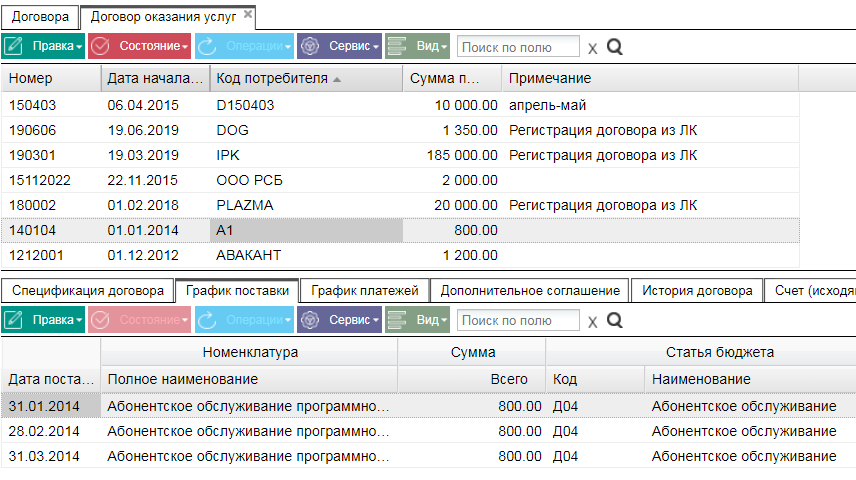Click consumer code ООО РСБ
This screenshot has width=856, height=480.
249,180
